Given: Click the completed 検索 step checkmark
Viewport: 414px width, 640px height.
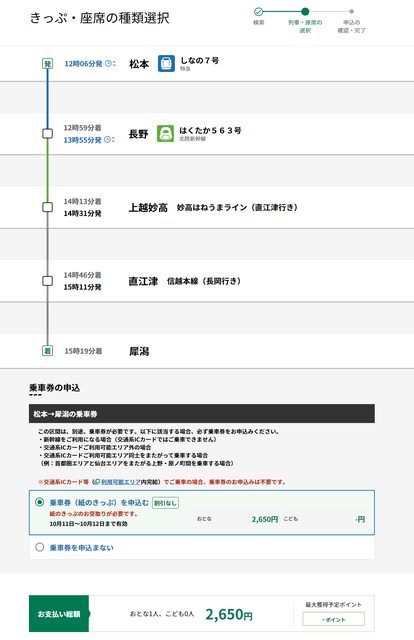Looking at the screenshot, I should pos(258,11).
